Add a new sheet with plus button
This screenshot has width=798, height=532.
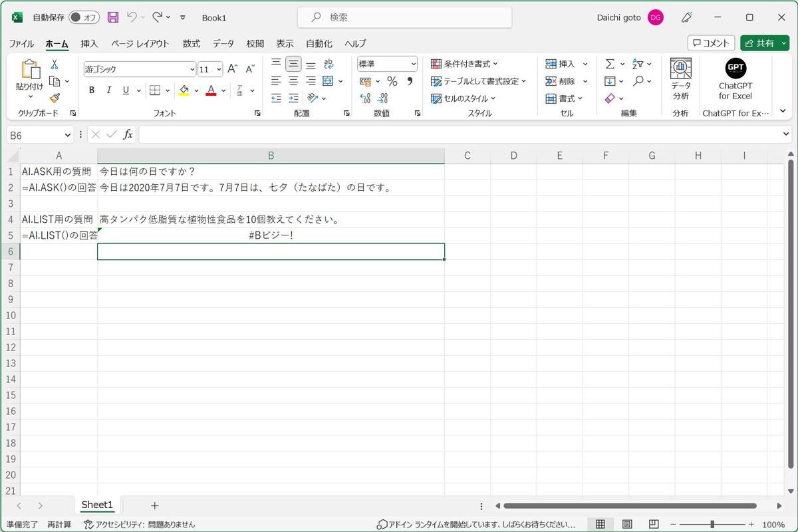(154, 506)
